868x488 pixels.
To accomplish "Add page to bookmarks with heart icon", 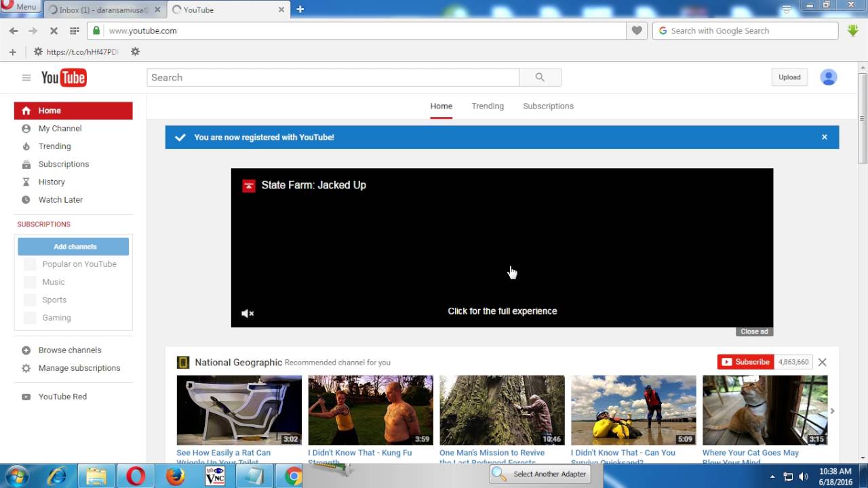I will tap(637, 30).
